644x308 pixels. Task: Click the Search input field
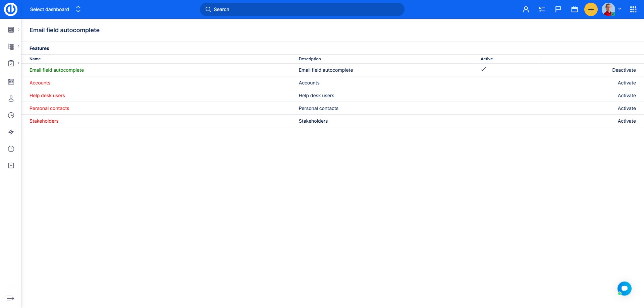(x=302, y=9)
